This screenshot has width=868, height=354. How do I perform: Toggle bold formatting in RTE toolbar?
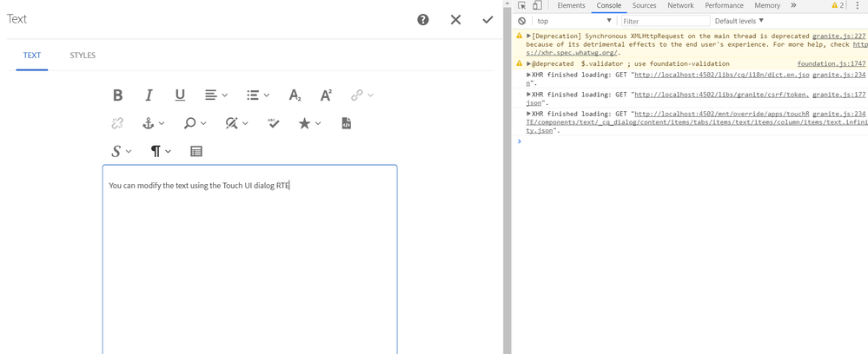pos(117,95)
